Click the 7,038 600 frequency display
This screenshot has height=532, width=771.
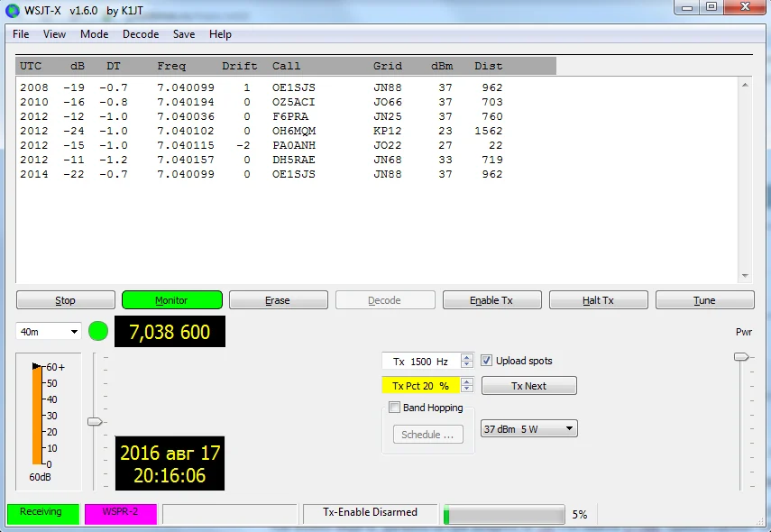coord(170,332)
